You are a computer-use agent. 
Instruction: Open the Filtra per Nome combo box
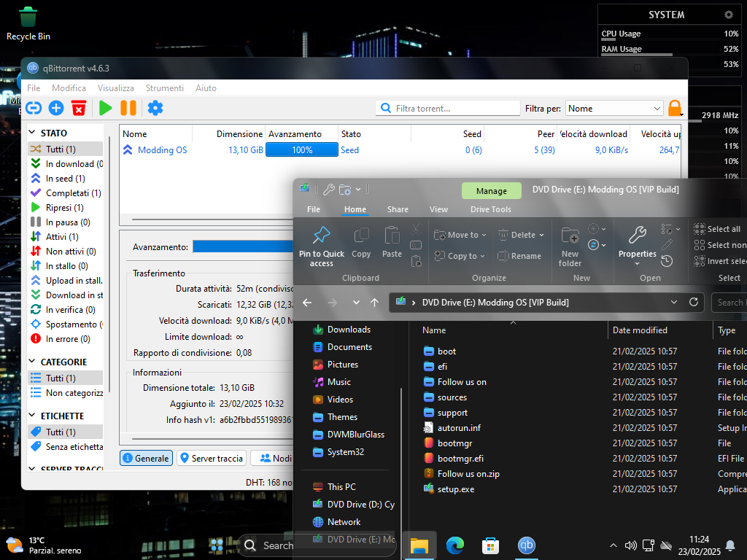614,109
